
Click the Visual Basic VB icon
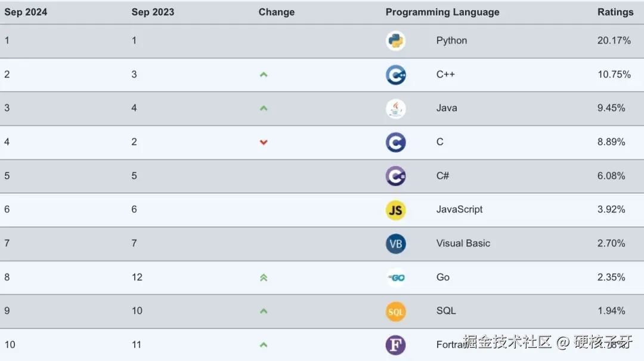tap(395, 243)
